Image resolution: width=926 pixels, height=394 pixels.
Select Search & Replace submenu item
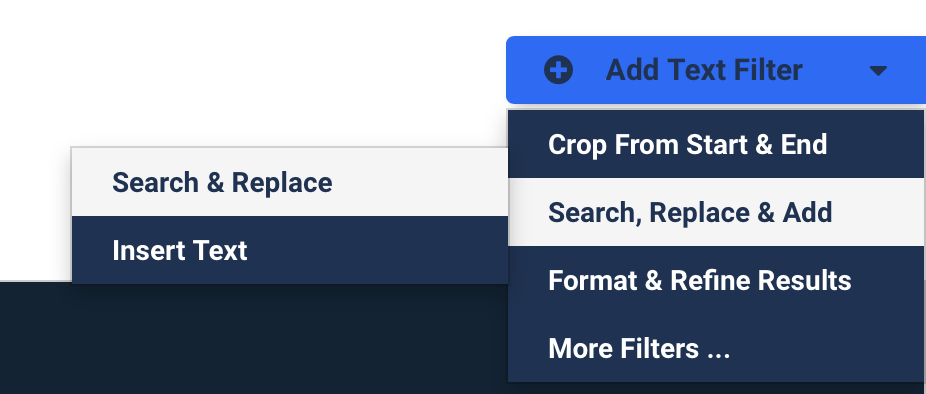click(290, 183)
